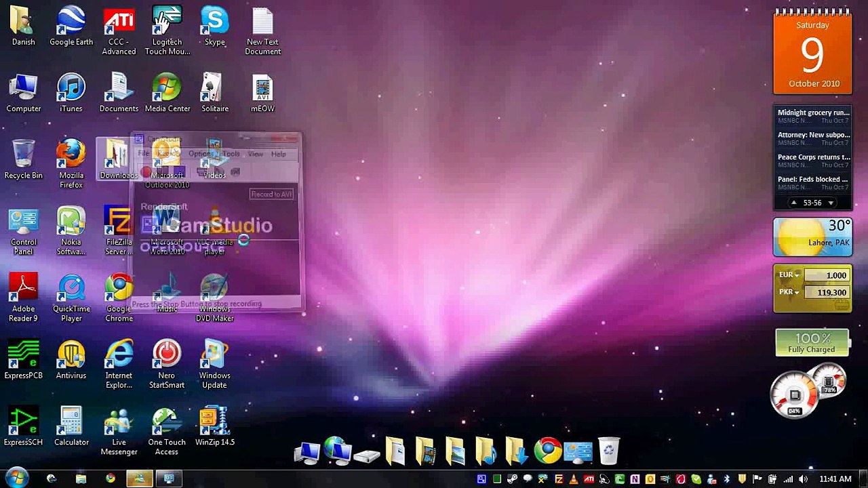Open One Touch Access shortcut
868x488 pixels.
click(167, 432)
